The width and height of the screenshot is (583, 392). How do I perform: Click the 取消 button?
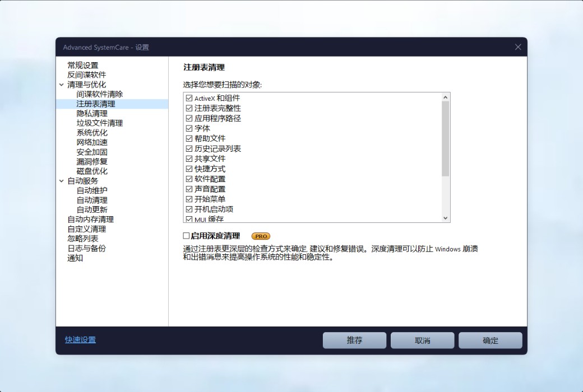(422, 340)
